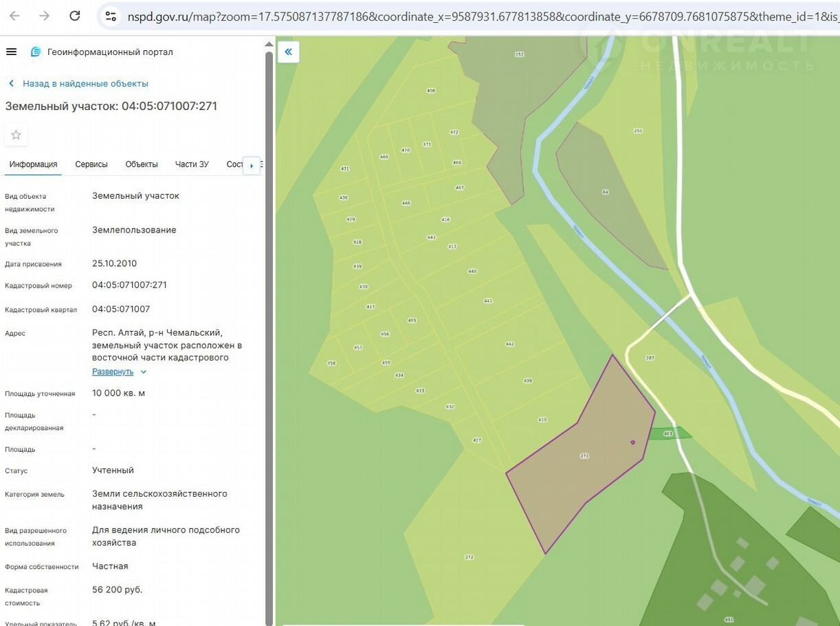The image size is (840, 626).
Task: Select the Информация tab
Action: (33, 164)
